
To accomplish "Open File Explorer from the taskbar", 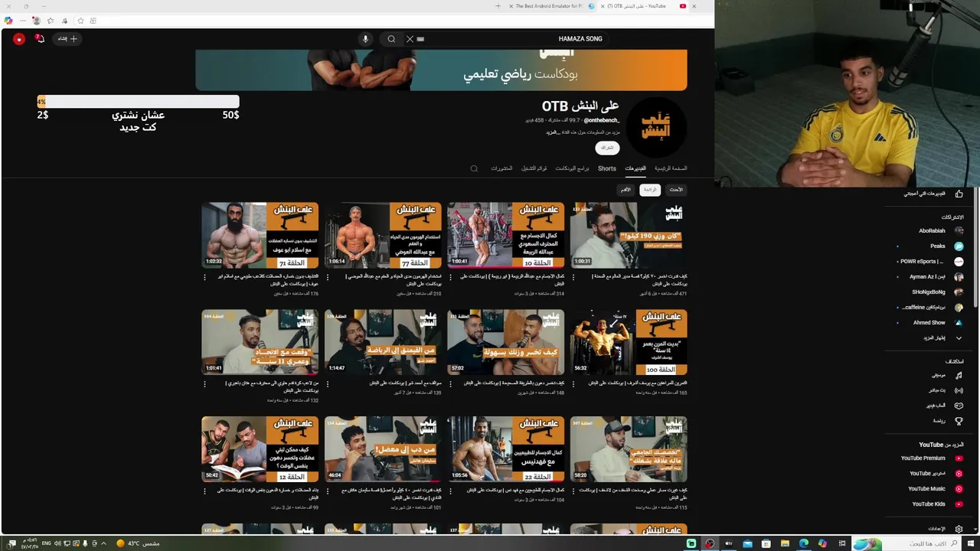I will (x=785, y=543).
